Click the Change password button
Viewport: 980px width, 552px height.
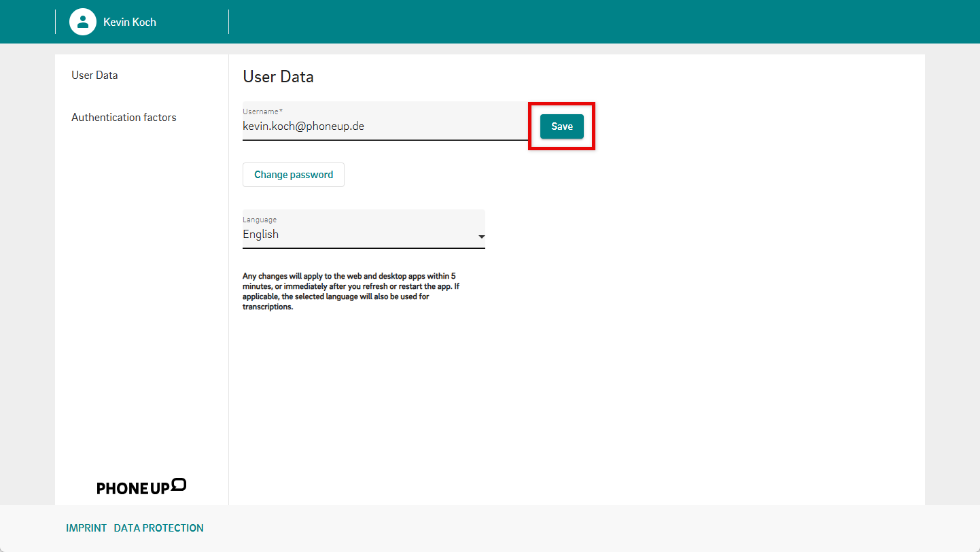294,175
